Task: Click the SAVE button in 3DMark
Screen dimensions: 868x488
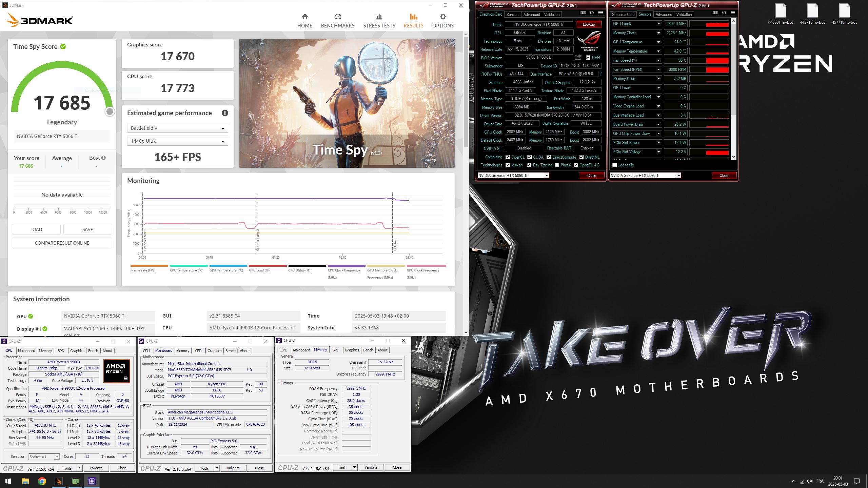Action: (x=87, y=229)
